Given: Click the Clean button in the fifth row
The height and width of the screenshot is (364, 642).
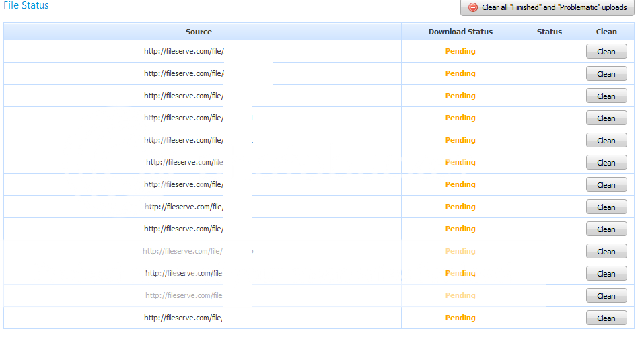Looking at the screenshot, I should [x=606, y=141].
